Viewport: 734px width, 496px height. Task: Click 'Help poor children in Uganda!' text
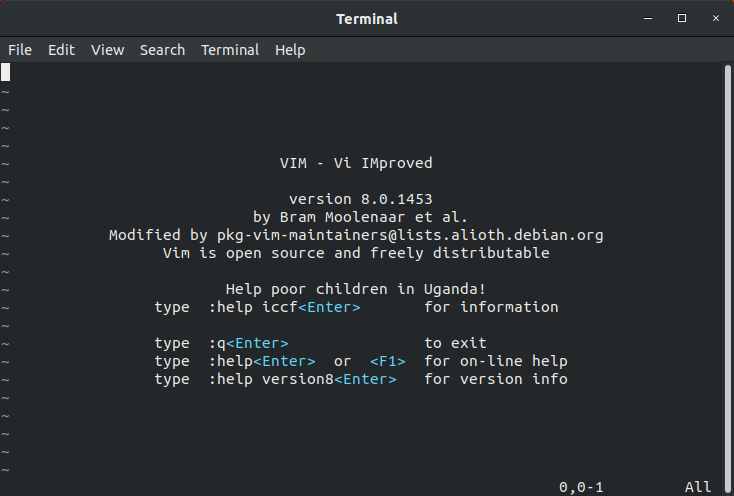tap(356, 289)
